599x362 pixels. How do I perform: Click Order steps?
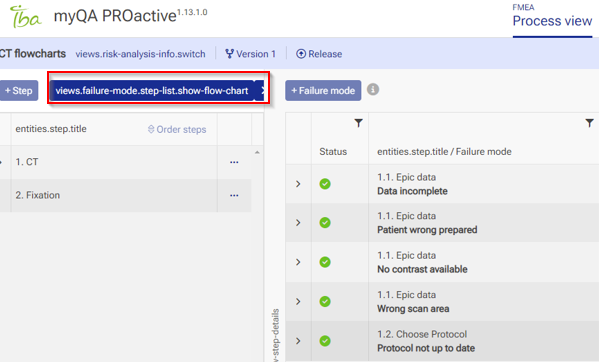coord(177,129)
